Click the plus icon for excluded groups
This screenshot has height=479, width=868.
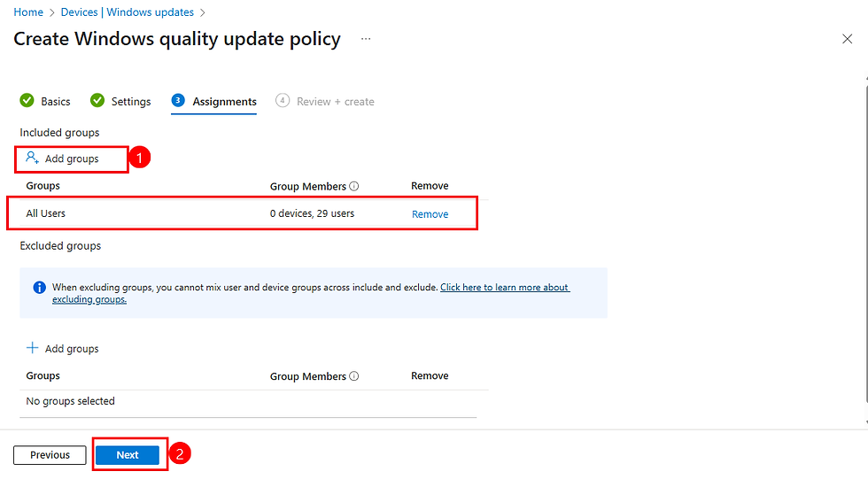click(32, 348)
